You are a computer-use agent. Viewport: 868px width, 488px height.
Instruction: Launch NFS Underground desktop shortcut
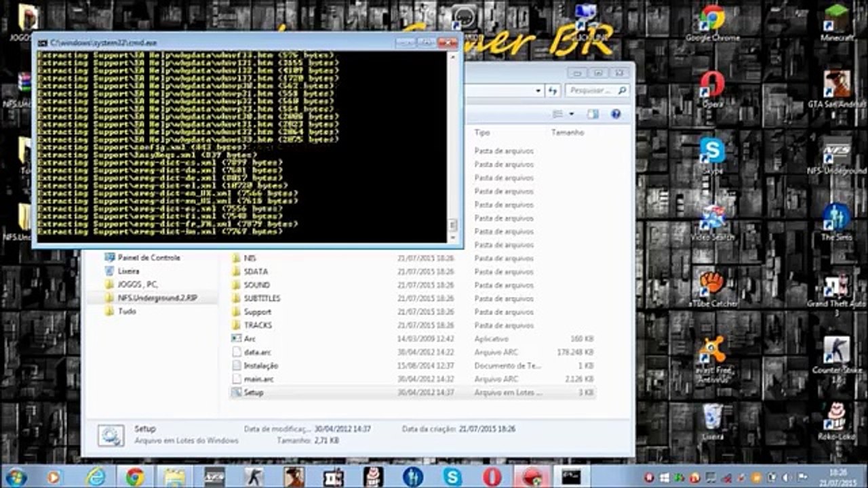[837, 156]
